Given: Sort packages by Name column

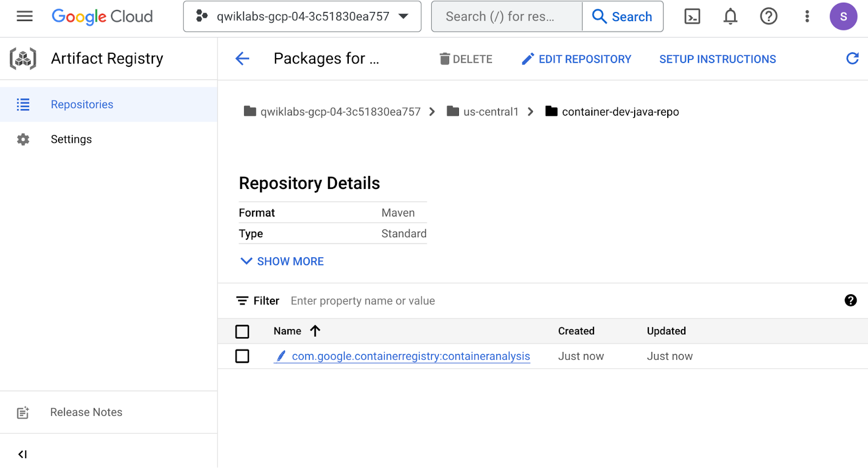Looking at the screenshot, I should (288, 331).
